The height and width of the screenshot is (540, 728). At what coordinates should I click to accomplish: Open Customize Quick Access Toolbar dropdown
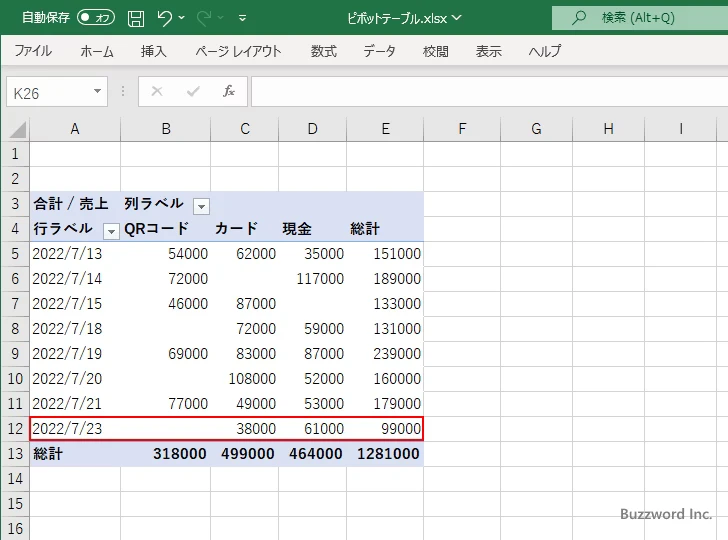tap(242, 18)
